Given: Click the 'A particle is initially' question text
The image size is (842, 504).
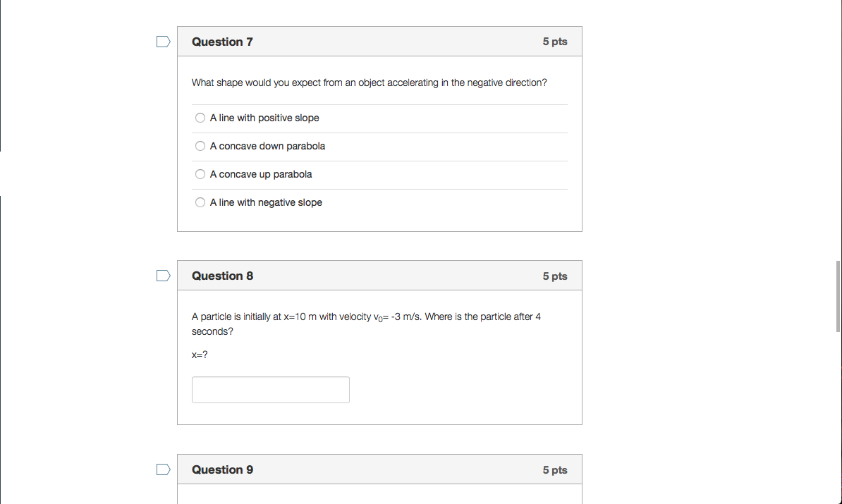Looking at the screenshot, I should pos(366,317).
